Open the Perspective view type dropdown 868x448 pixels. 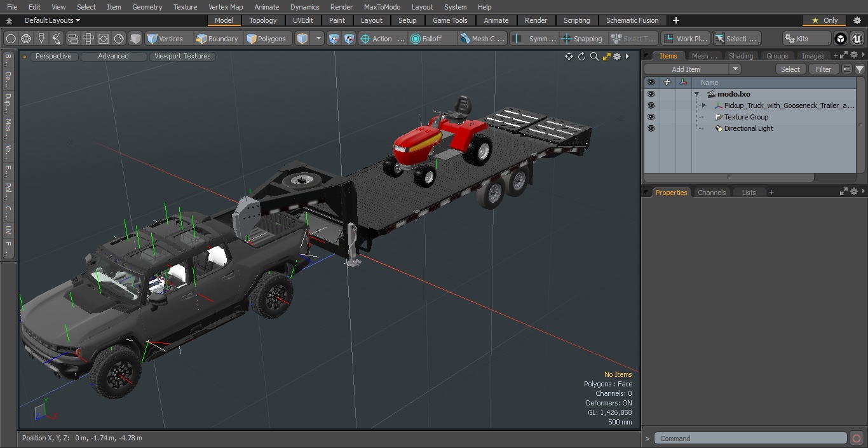[x=53, y=56]
